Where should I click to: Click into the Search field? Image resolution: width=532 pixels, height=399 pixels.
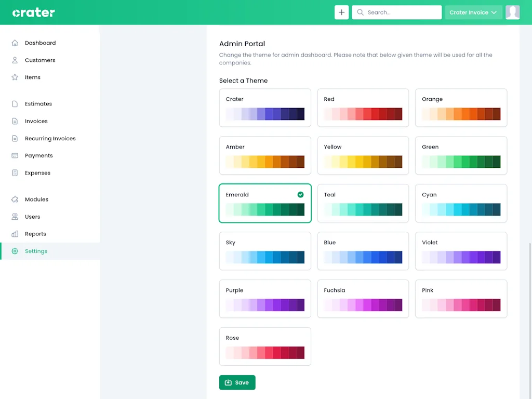click(401, 12)
